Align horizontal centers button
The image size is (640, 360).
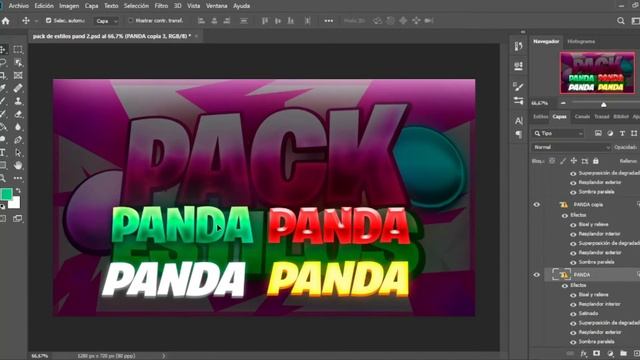click(214, 20)
